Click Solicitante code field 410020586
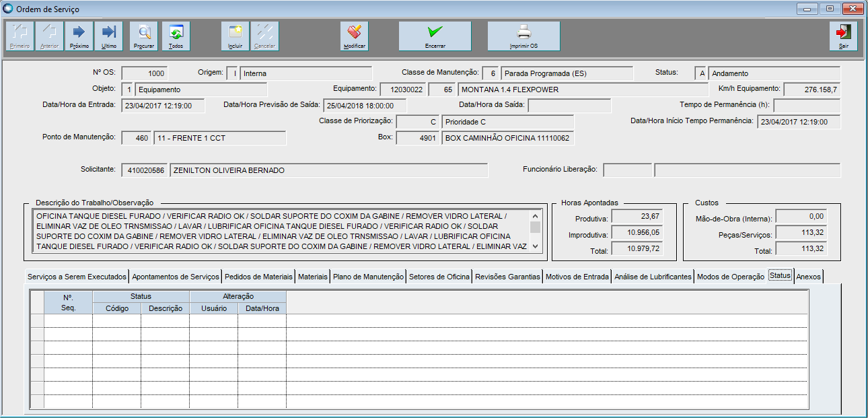 [x=145, y=170]
